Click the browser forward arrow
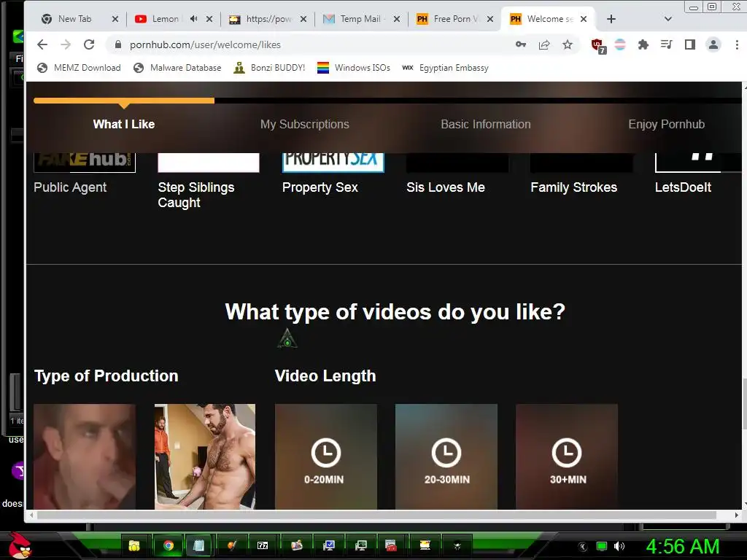The height and width of the screenshot is (560, 747). tap(66, 44)
